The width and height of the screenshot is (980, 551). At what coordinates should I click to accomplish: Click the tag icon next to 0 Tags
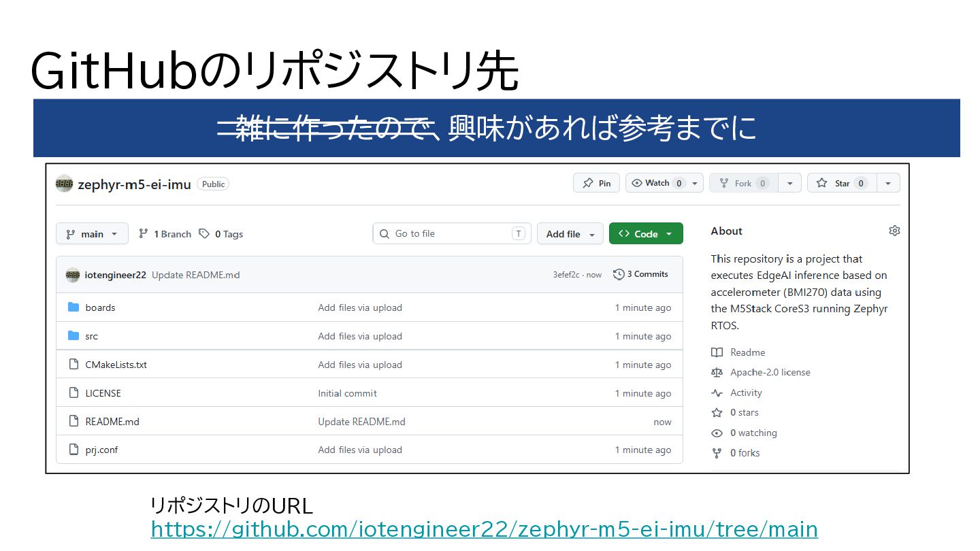(204, 233)
